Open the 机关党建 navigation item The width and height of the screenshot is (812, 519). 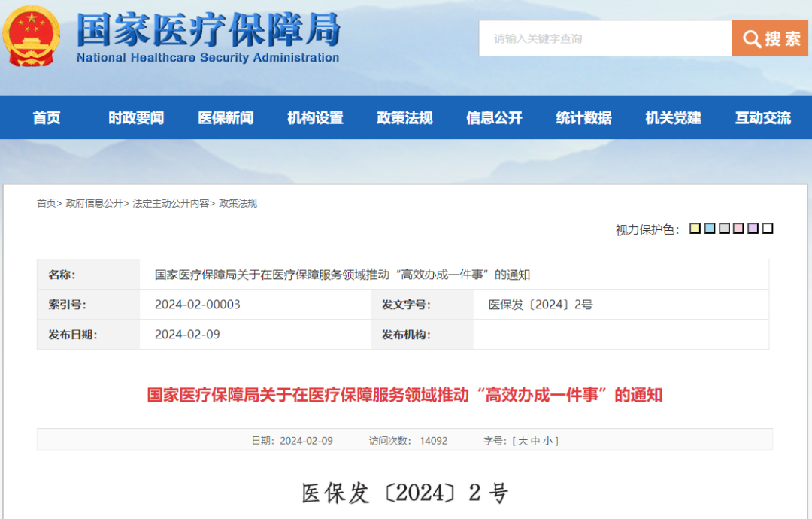pyautogui.click(x=674, y=117)
